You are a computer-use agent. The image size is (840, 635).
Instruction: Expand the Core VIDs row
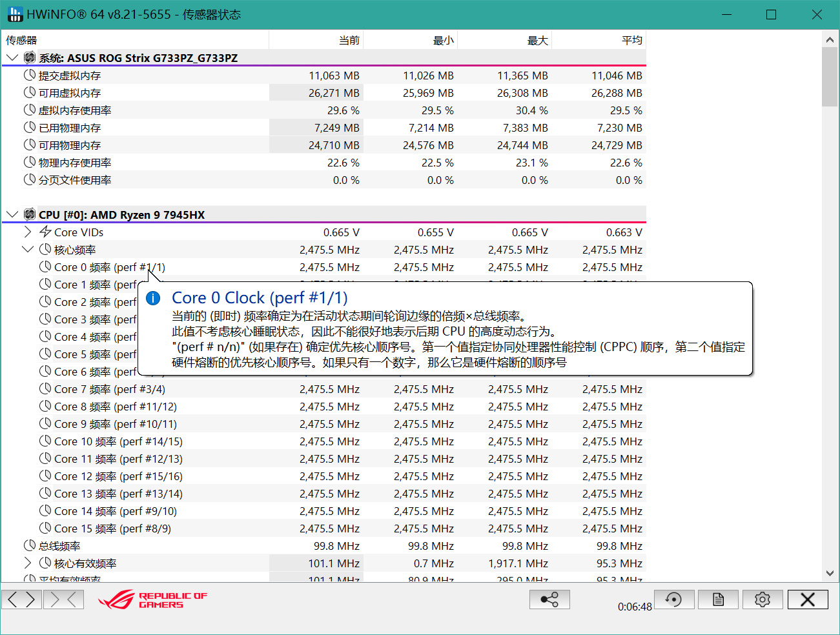28,232
